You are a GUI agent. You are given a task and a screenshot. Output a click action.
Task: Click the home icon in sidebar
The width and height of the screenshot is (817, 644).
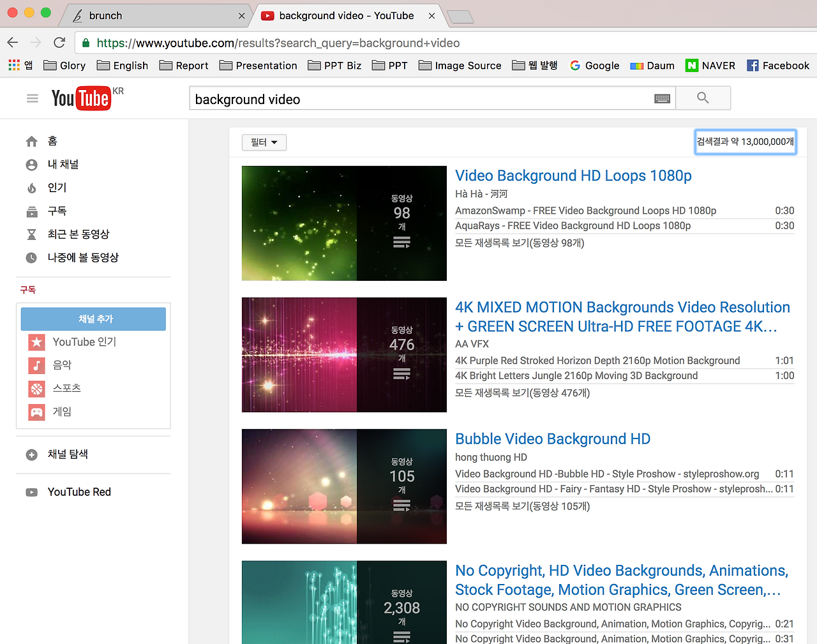click(31, 141)
